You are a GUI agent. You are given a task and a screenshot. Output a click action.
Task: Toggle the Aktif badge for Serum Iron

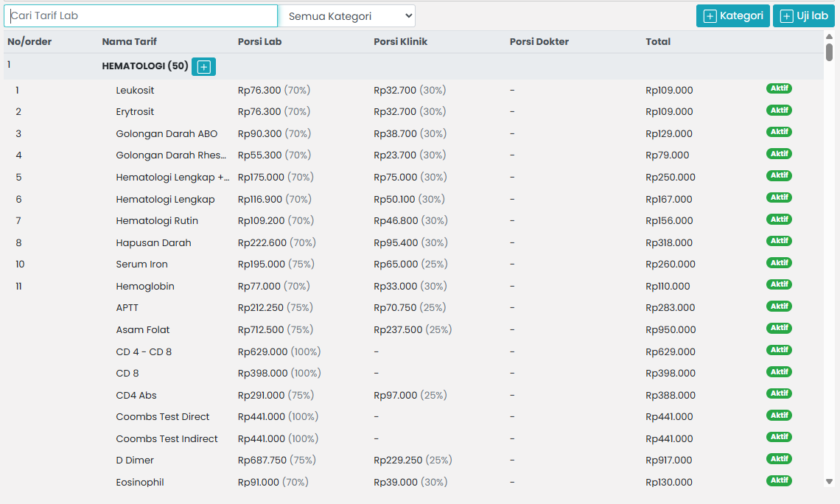click(779, 262)
